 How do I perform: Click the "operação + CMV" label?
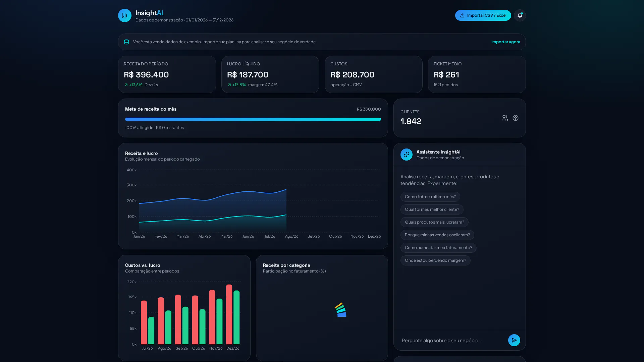click(346, 85)
